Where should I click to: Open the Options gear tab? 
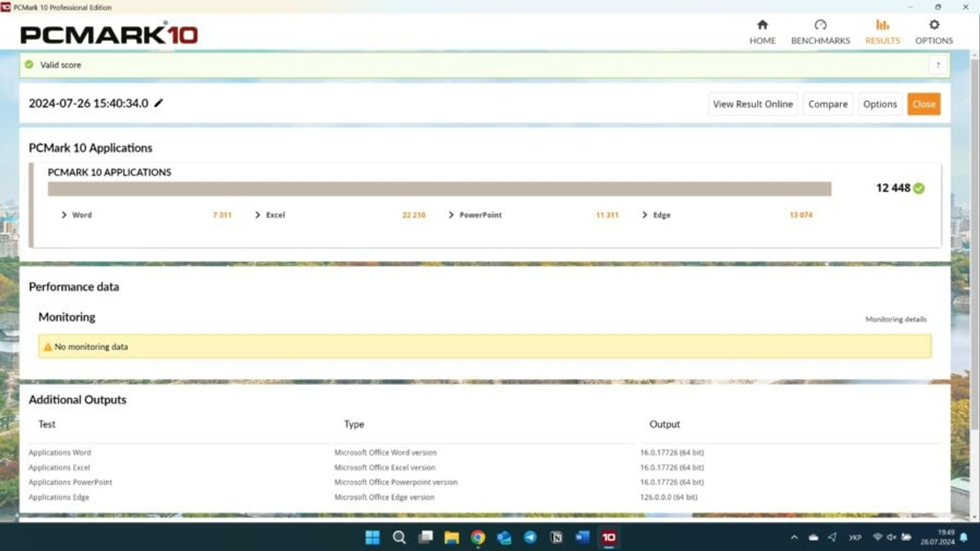tap(934, 32)
